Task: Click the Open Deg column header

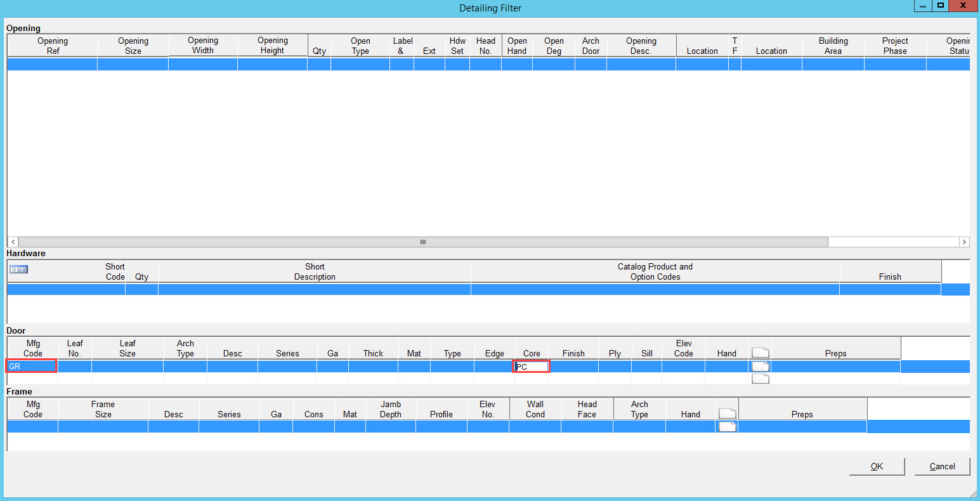Action: 554,46
